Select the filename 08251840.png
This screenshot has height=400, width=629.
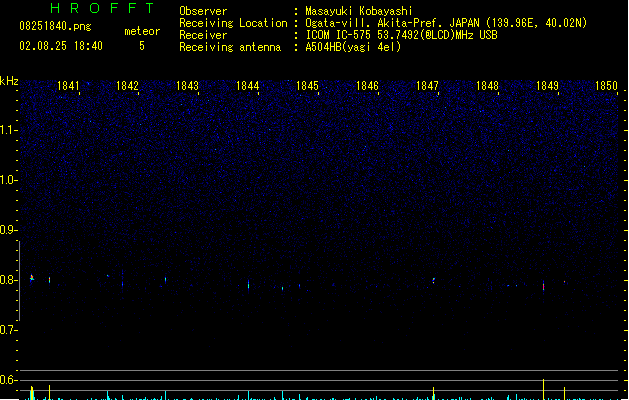(55, 26)
